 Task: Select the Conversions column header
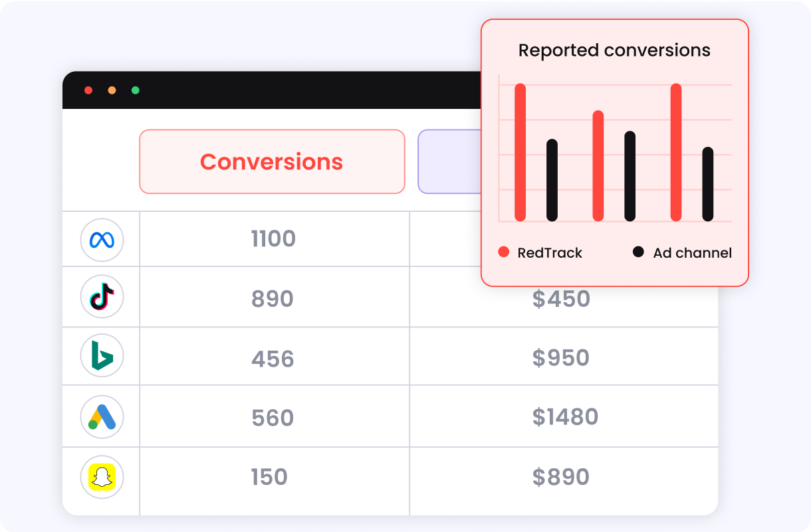(x=272, y=161)
